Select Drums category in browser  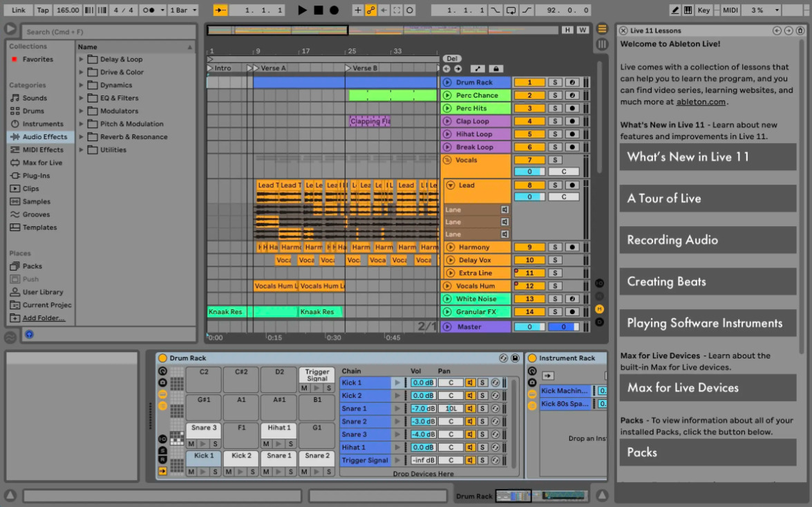pos(32,111)
